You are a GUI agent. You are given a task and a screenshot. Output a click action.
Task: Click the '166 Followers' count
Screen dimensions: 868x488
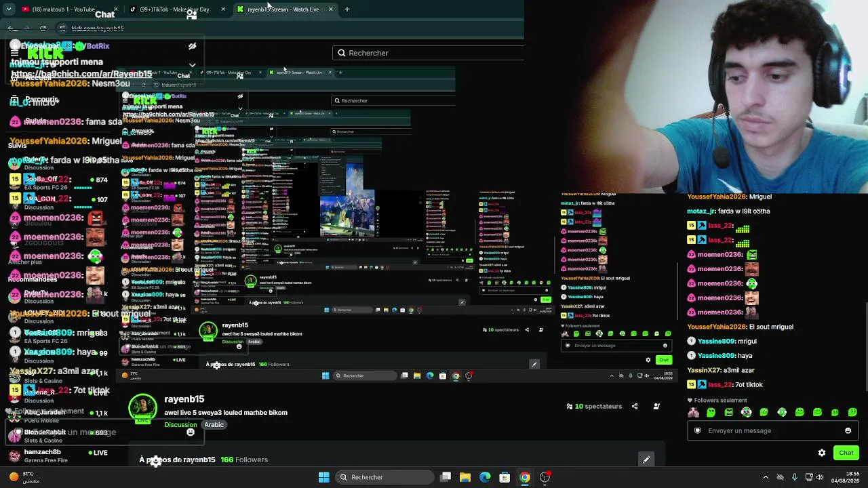point(244,460)
